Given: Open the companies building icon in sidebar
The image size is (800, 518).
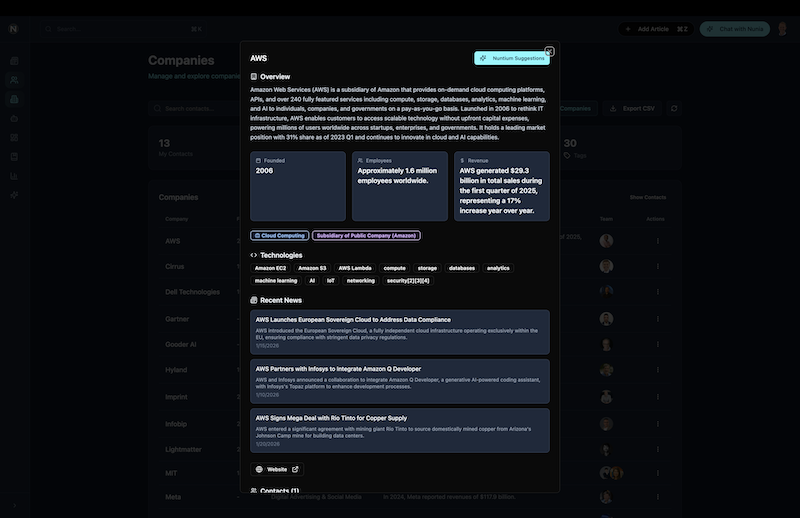Looking at the screenshot, I should click(14, 100).
